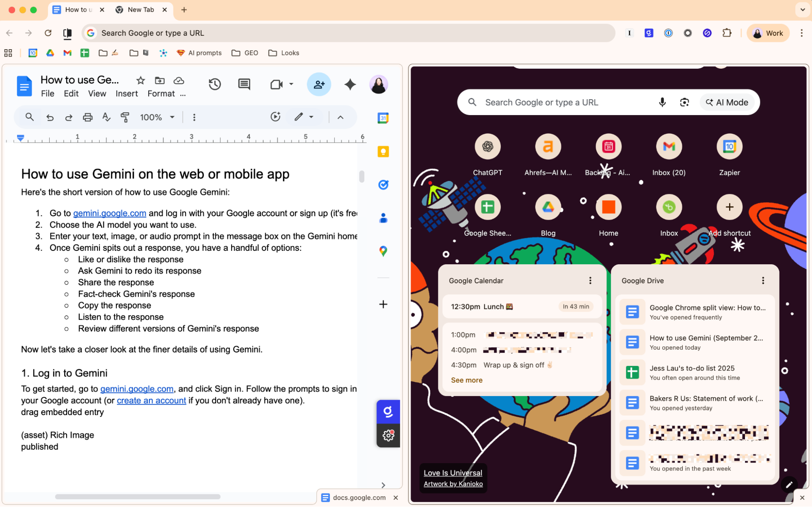Search by image with Google Lens
The height and width of the screenshot is (507, 812).
pyautogui.click(x=684, y=102)
